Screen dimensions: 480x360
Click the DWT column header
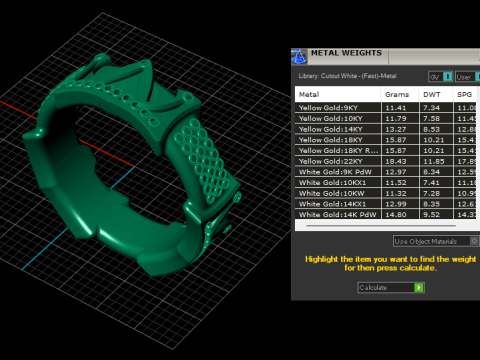[x=436, y=94]
